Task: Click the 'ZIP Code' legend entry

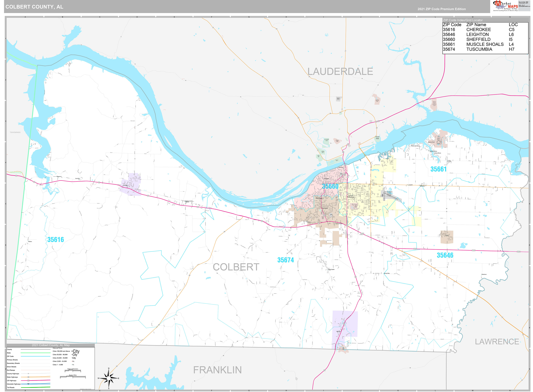Action: tap(10, 356)
